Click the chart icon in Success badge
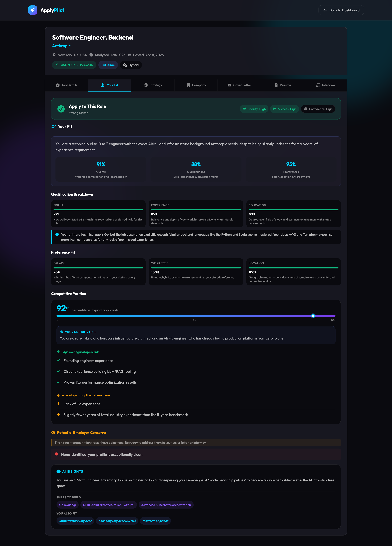 tap(275, 109)
